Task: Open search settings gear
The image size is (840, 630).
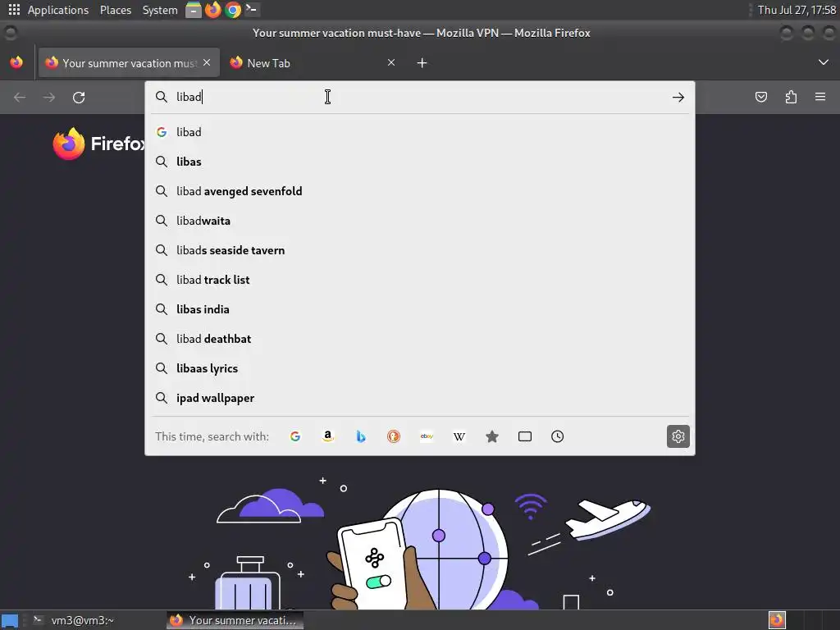Action: click(x=678, y=436)
